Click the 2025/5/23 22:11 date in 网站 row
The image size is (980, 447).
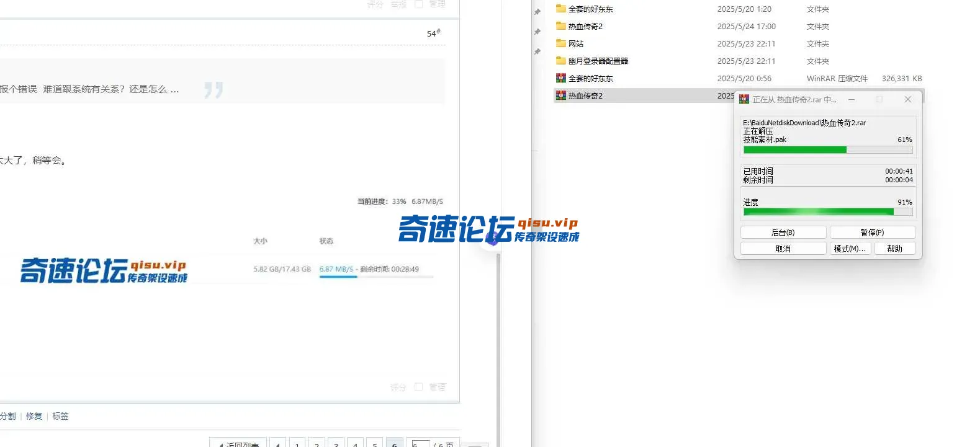click(x=746, y=43)
